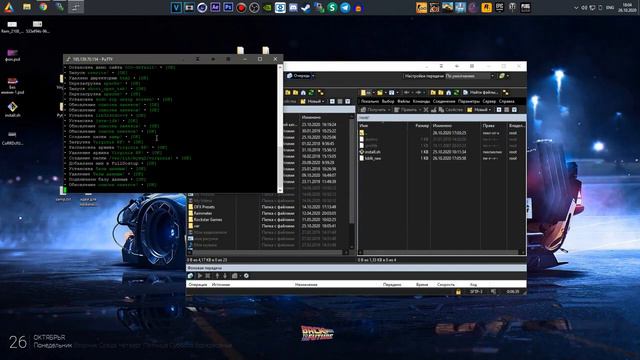Open the Сервер menu

pos(489,101)
